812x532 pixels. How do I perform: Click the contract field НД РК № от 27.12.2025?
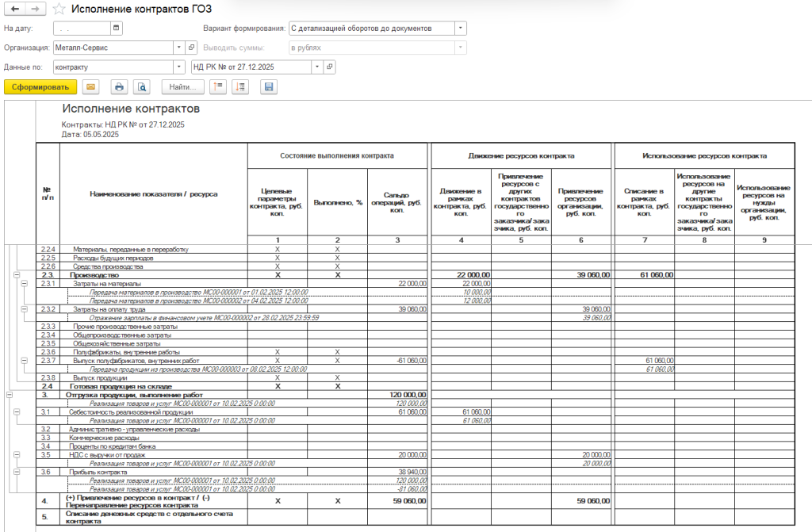[251, 67]
